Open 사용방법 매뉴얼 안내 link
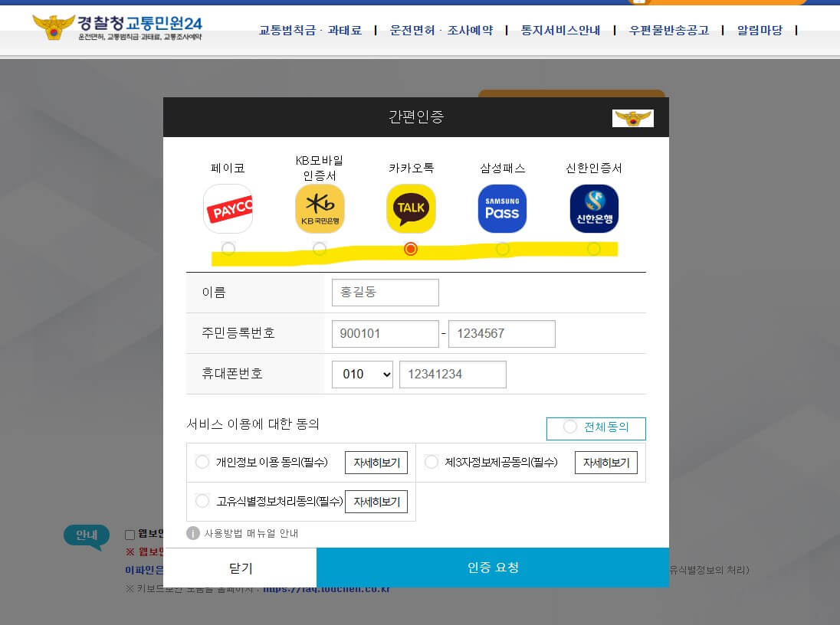The height and width of the screenshot is (625, 840). pyautogui.click(x=251, y=533)
